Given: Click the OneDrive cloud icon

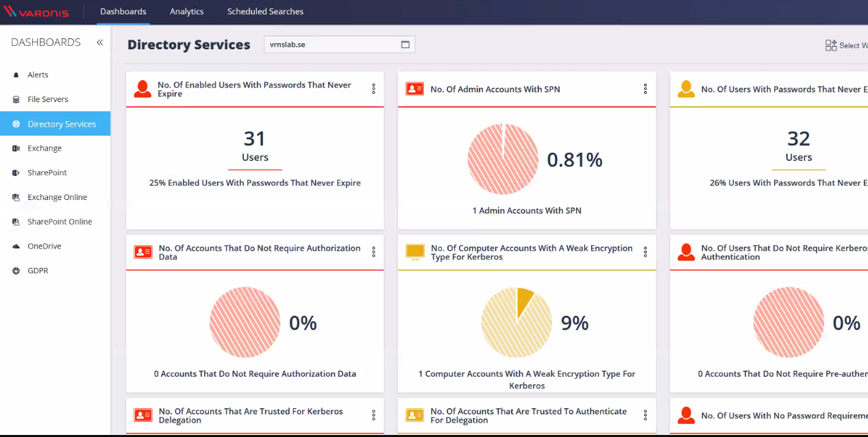Looking at the screenshot, I should click(x=16, y=246).
